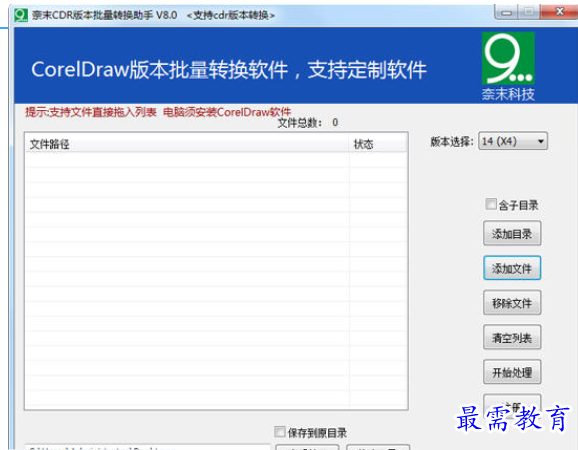Tick the 保存到原目录 checkbox
This screenshot has height=450, width=578.
pos(280,432)
